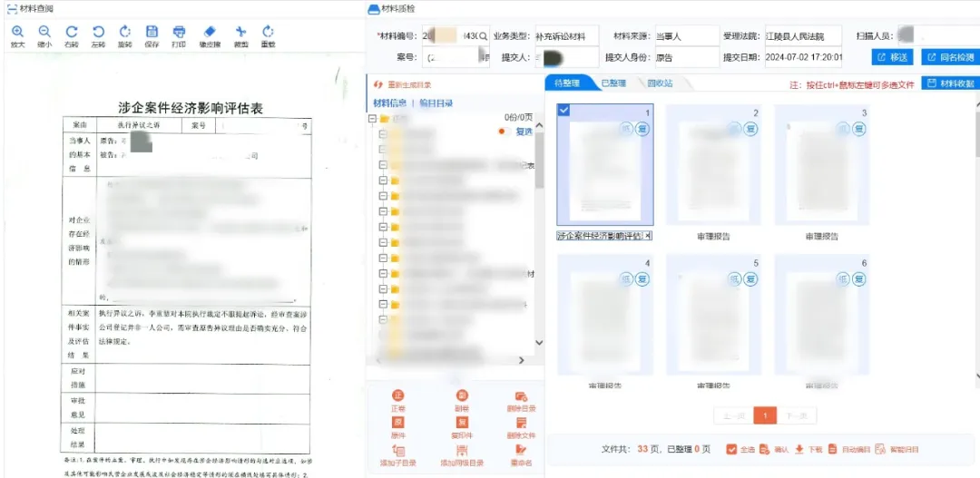
Task: Switch to the 回收站 tab
Action: coord(660,83)
